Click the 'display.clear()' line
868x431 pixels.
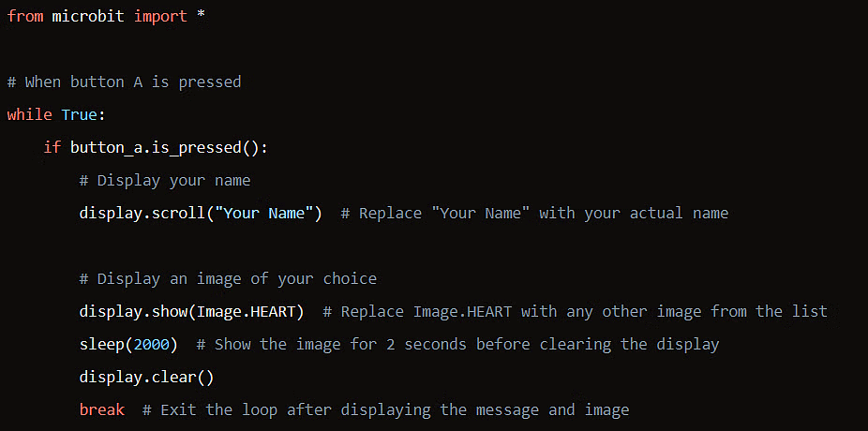pyautogui.click(x=146, y=377)
